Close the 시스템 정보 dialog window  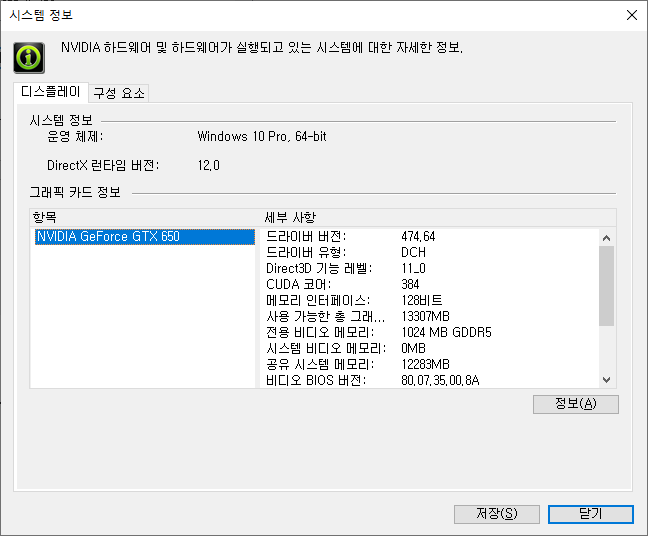click(x=631, y=15)
